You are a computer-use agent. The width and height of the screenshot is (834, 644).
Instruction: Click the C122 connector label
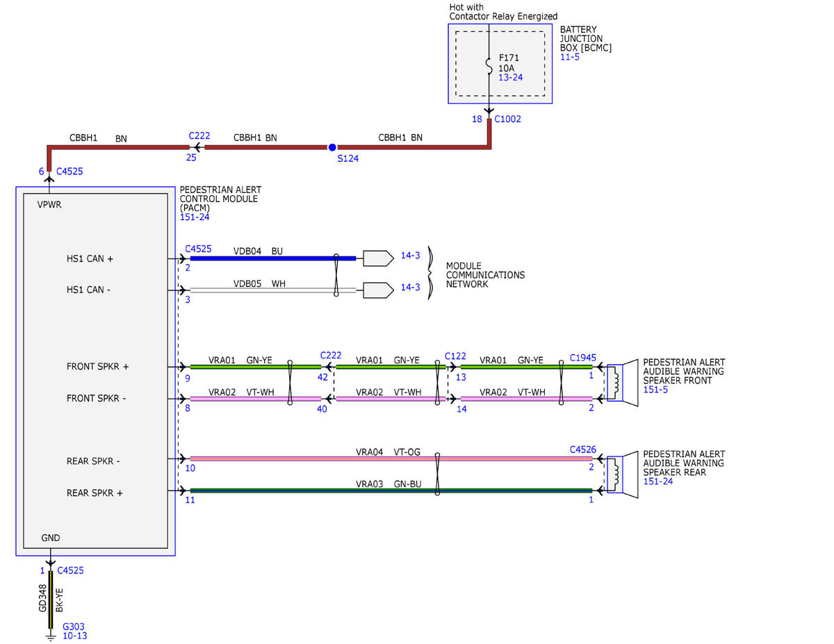click(455, 355)
